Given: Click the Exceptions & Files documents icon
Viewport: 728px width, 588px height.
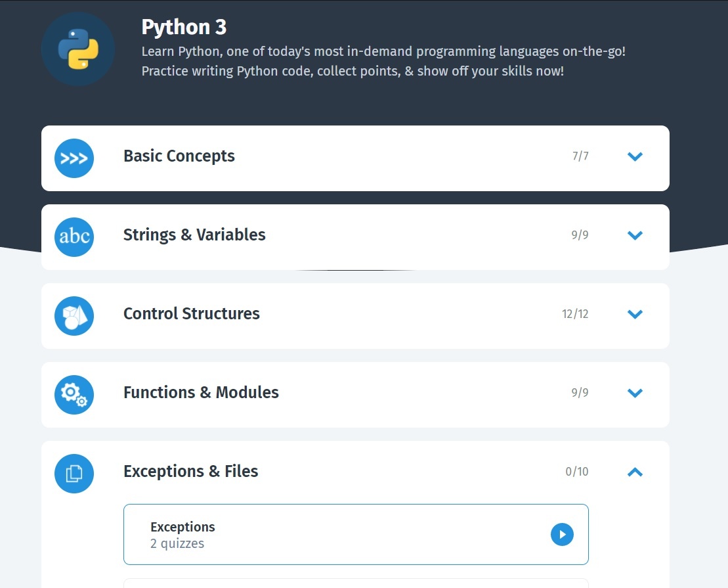Looking at the screenshot, I should point(74,474).
